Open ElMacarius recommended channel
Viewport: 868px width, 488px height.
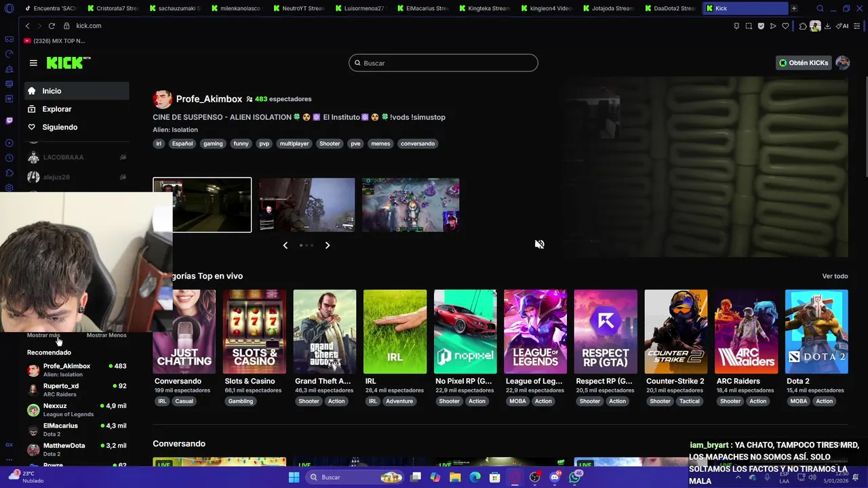77,430
